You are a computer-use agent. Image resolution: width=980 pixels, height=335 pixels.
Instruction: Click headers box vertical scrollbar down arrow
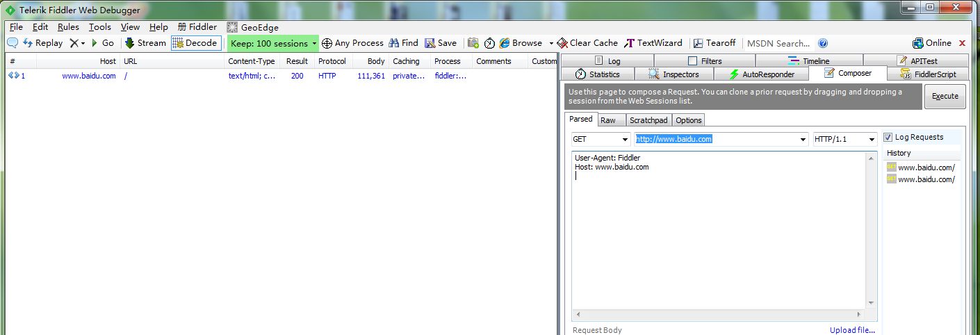tap(872, 302)
